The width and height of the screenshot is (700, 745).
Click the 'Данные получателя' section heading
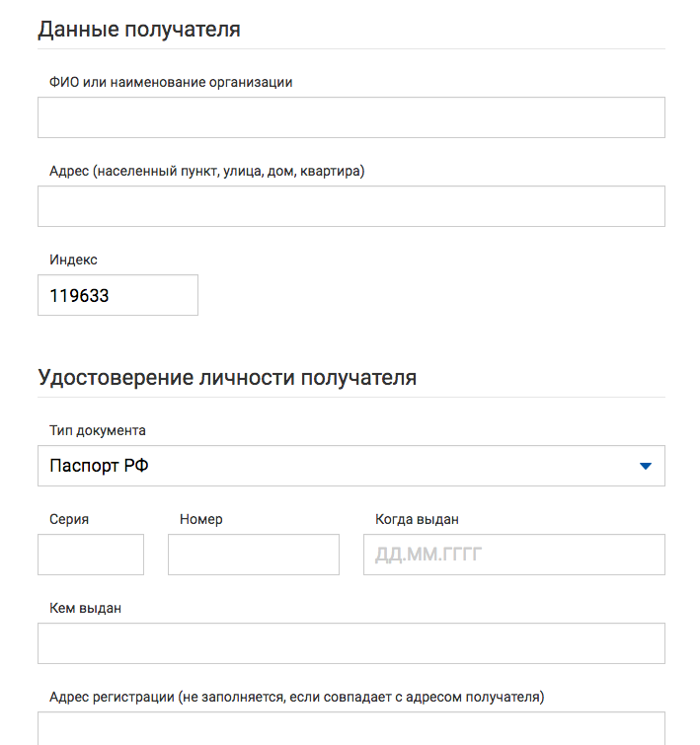tap(139, 30)
